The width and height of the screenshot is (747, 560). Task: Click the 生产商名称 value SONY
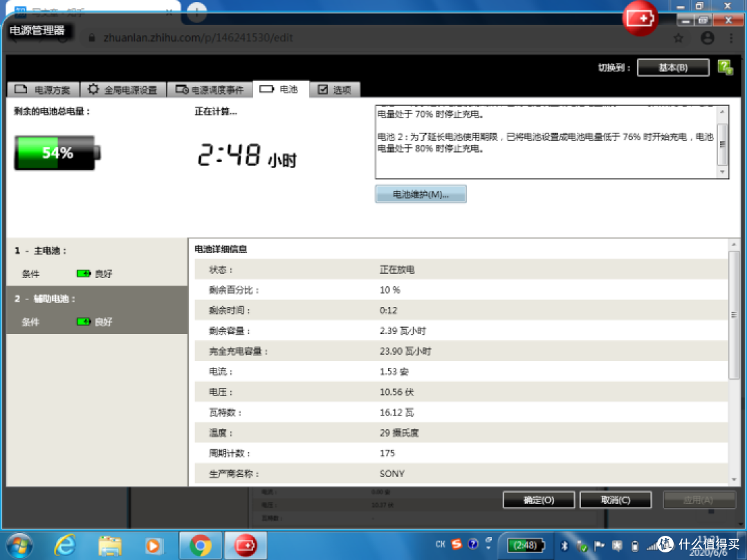click(392, 474)
